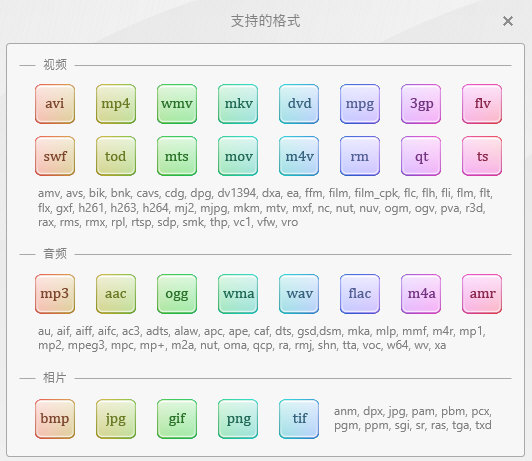Click the text 'dv1394' in video list

[237, 193]
